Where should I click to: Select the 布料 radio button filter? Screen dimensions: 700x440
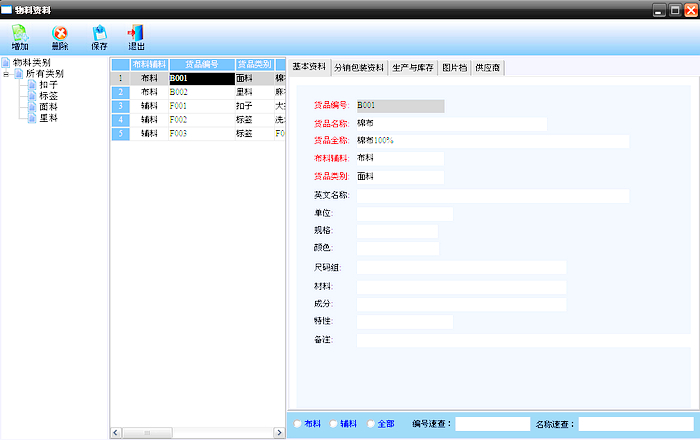(298, 424)
